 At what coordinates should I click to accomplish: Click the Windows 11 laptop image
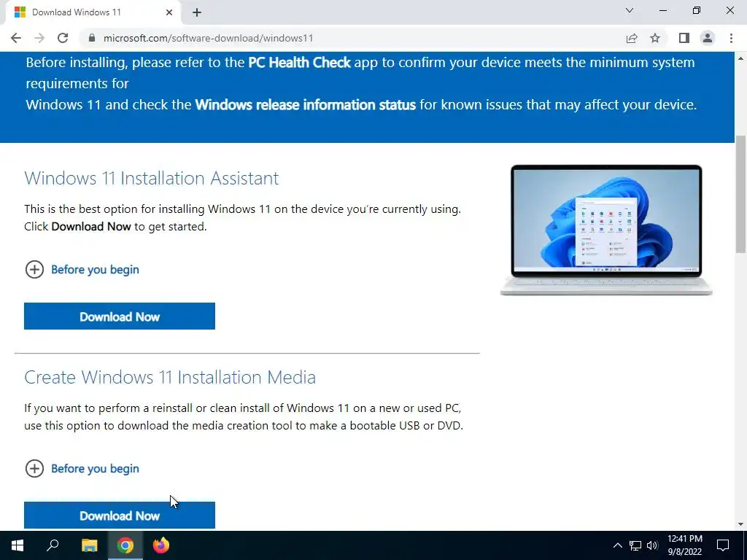pyautogui.click(x=606, y=230)
